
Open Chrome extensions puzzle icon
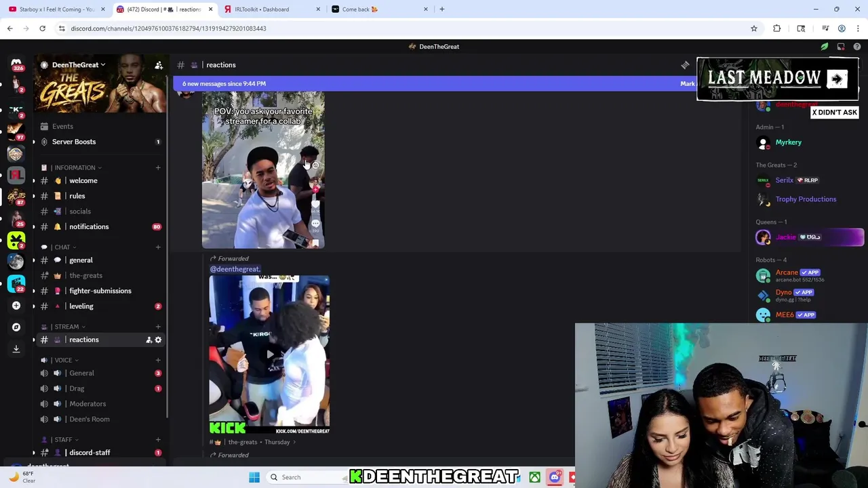click(777, 28)
